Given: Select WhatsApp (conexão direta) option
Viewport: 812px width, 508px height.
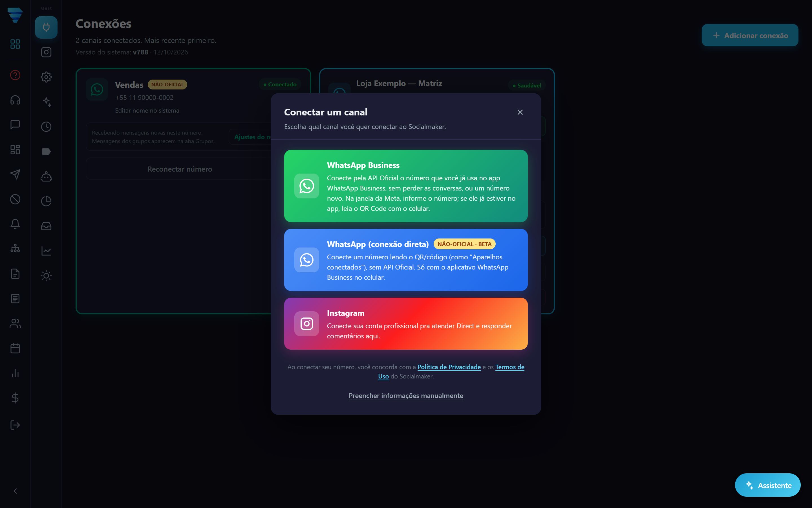Looking at the screenshot, I should tap(406, 260).
